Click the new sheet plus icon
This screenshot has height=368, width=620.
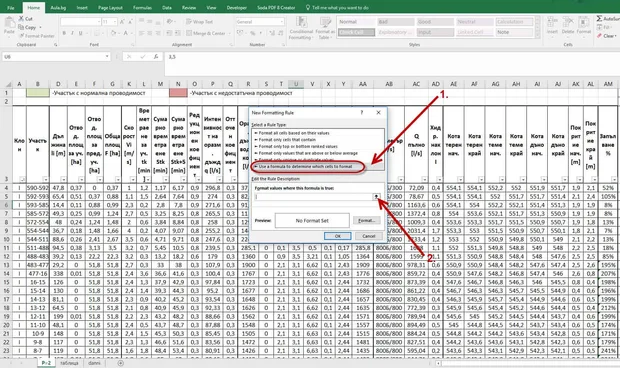(x=121, y=363)
